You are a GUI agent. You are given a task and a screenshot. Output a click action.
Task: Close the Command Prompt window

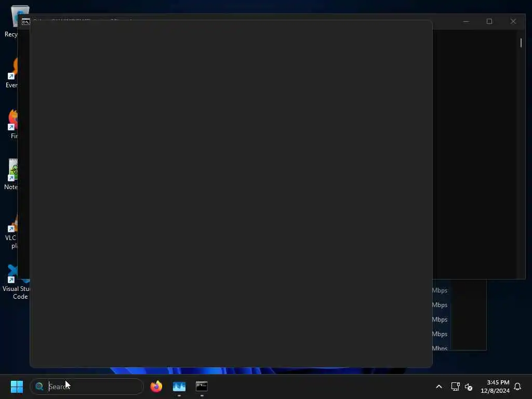513,21
